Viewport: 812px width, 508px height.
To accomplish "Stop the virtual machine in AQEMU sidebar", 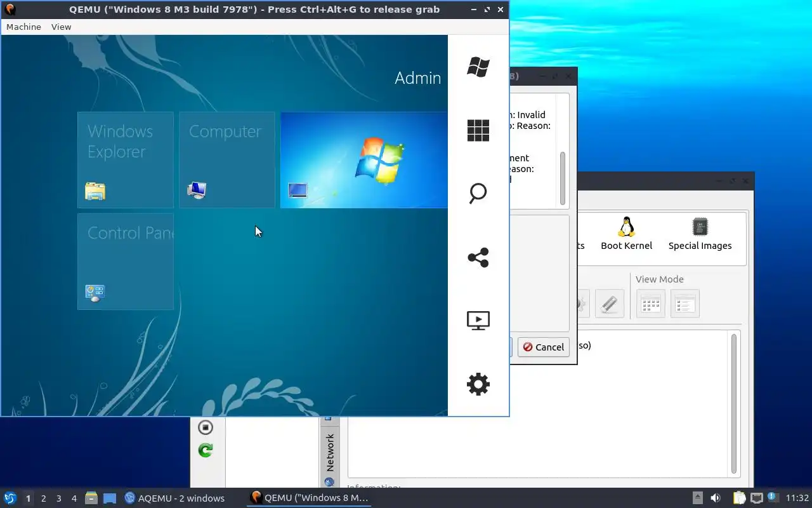I will (205, 427).
